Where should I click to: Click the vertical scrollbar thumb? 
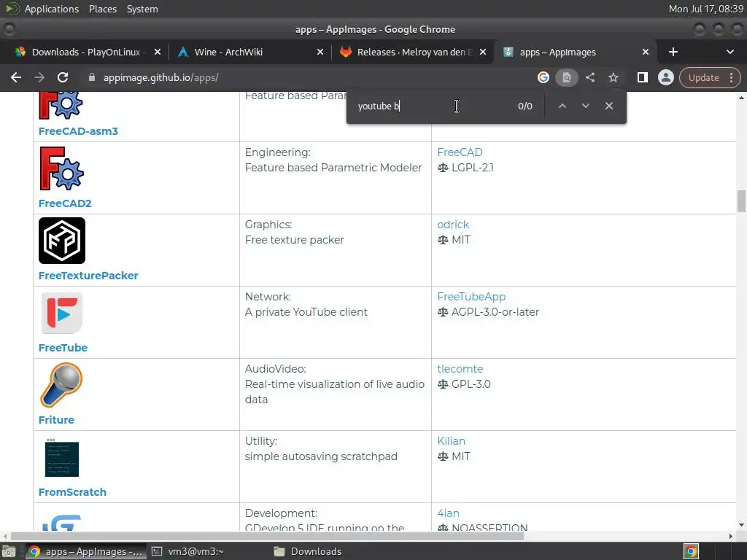coord(741,201)
